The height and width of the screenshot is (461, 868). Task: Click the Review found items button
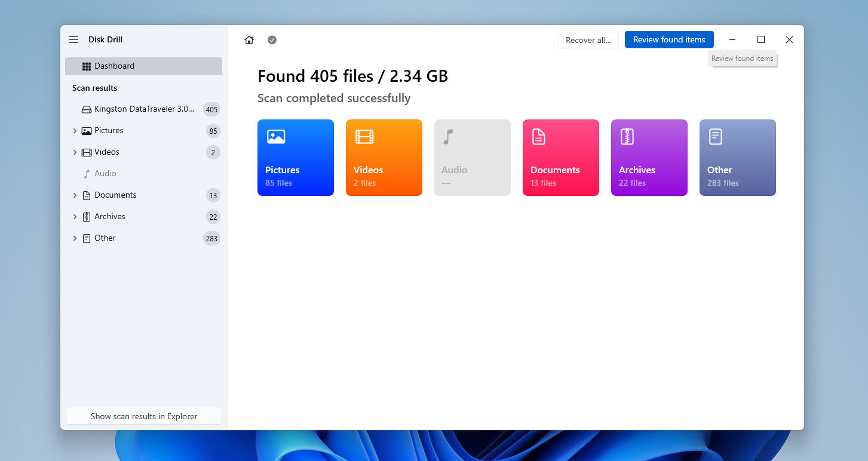click(x=669, y=40)
